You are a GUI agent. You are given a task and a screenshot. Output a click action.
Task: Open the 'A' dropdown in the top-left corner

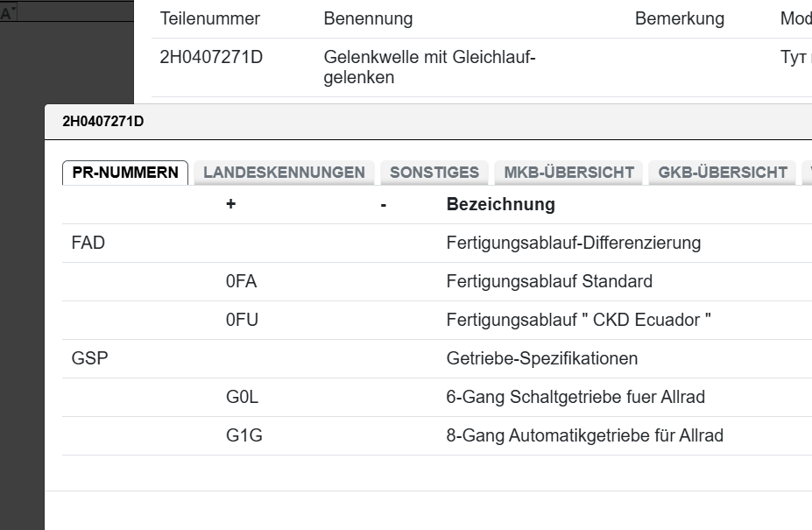click(x=9, y=14)
